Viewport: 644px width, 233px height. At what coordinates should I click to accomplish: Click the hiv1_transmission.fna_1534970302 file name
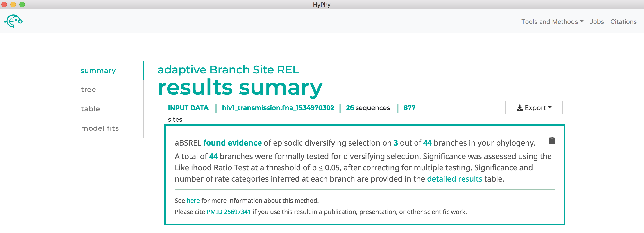pyautogui.click(x=278, y=108)
